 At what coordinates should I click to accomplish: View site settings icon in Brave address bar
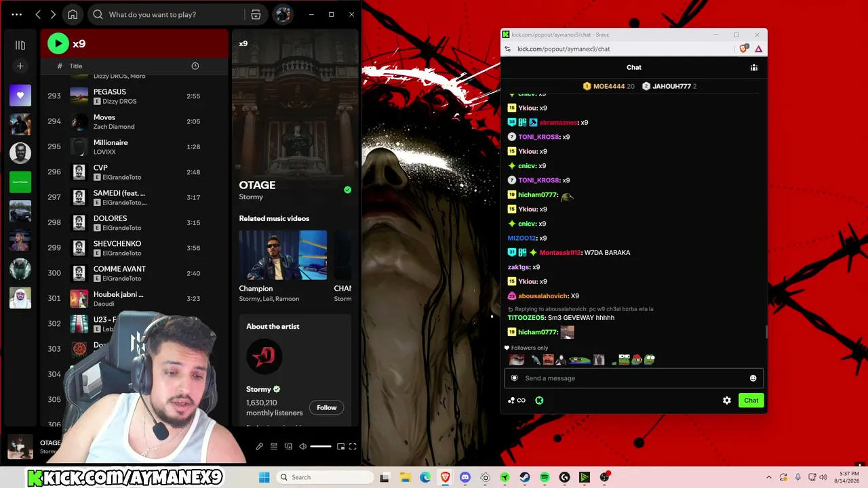[508, 49]
